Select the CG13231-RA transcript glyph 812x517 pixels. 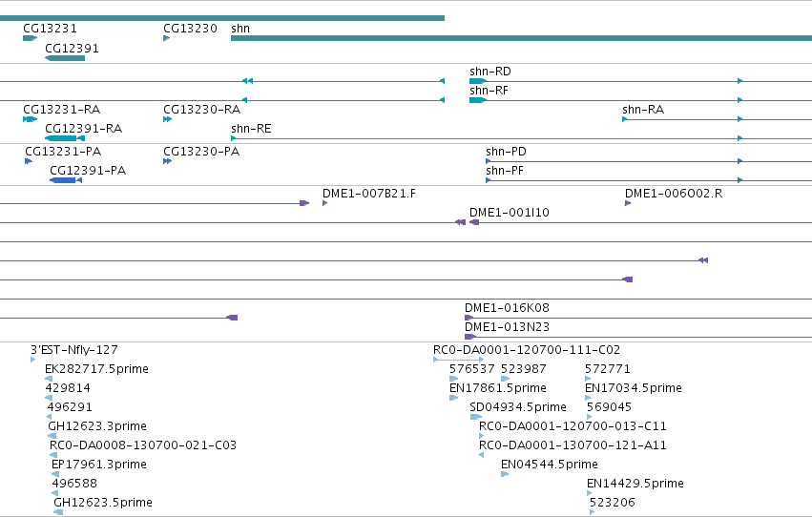point(30,119)
